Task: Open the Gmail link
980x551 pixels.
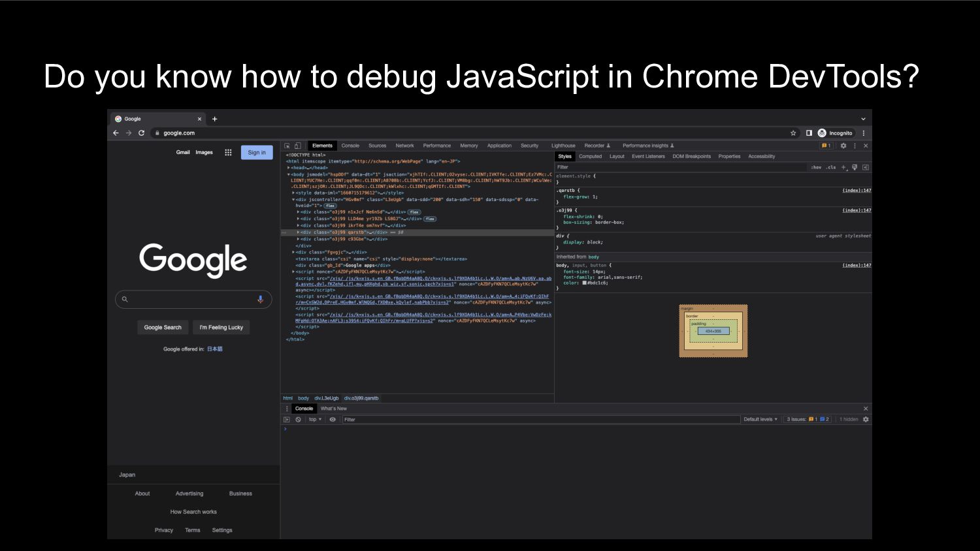Action: [183, 152]
